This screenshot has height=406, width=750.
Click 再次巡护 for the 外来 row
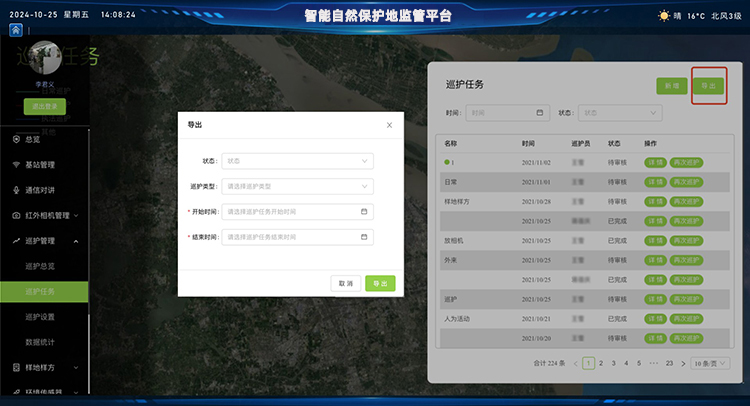coord(686,260)
